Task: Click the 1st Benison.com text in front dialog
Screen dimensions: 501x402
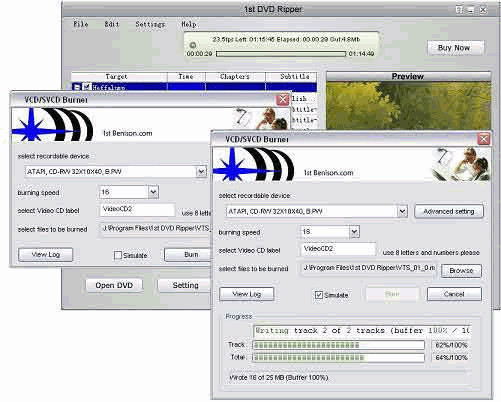Action: pos(328,173)
